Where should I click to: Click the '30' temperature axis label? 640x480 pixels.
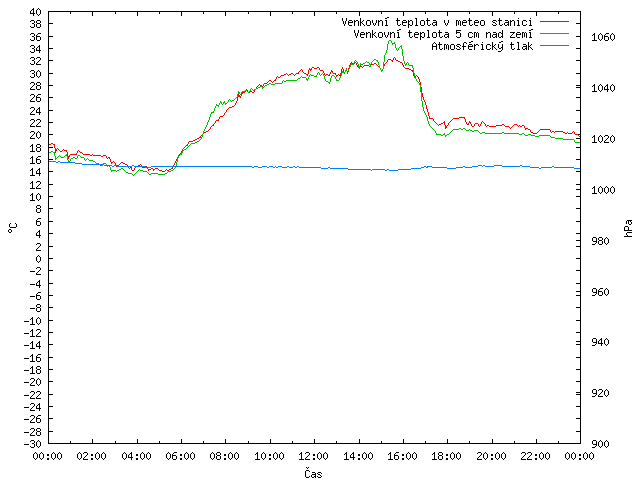click(36, 74)
